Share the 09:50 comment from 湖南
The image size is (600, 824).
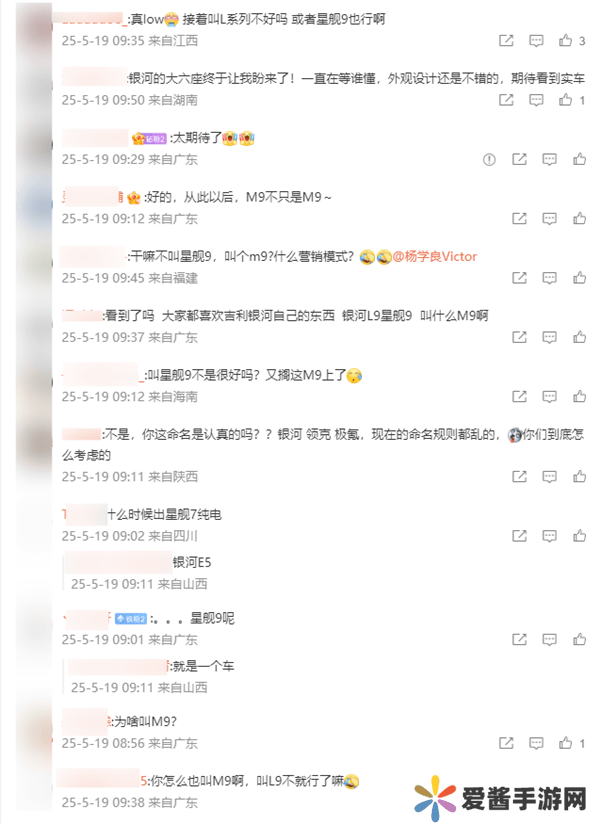pyautogui.click(x=506, y=100)
